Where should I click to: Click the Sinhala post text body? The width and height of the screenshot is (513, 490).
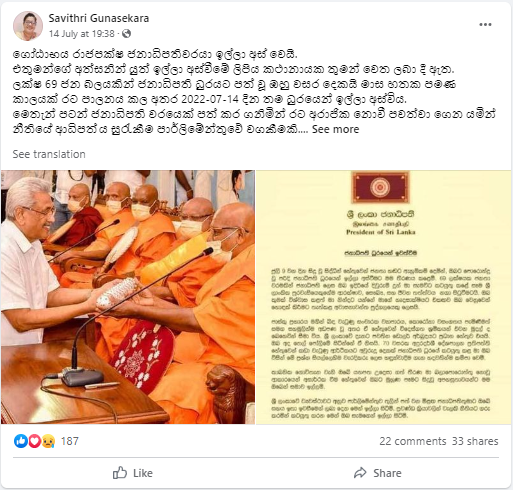click(x=254, y=92)
